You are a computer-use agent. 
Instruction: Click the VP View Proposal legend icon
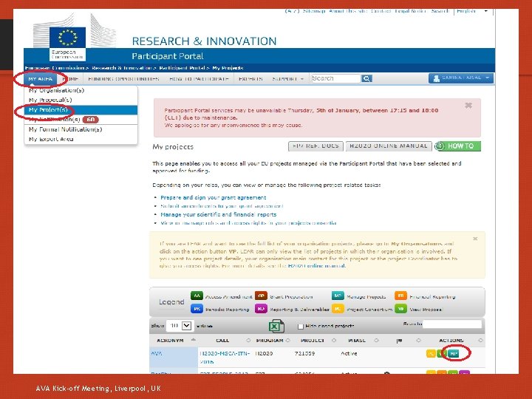[x=400, y=309]
